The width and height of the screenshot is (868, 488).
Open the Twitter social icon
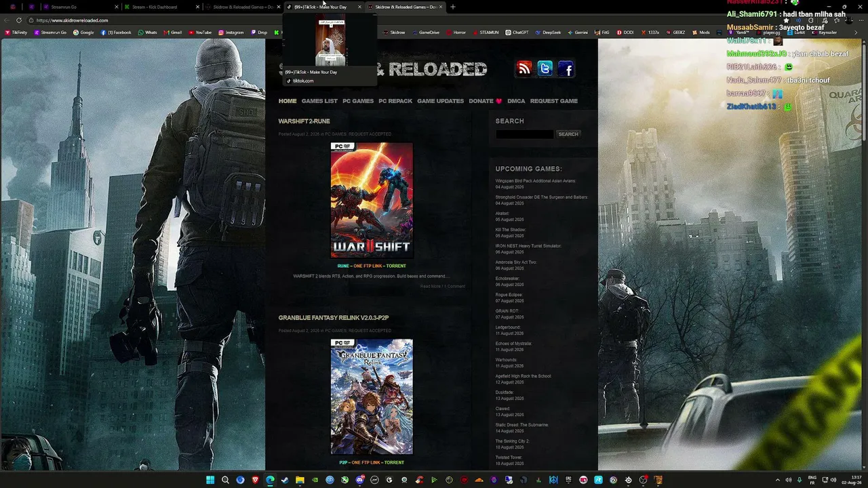[x=545, y=68]
